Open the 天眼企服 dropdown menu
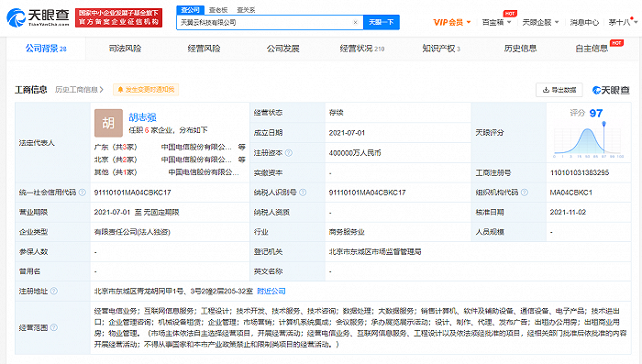This screenshot has width=642, height=364. pos(540,22)
